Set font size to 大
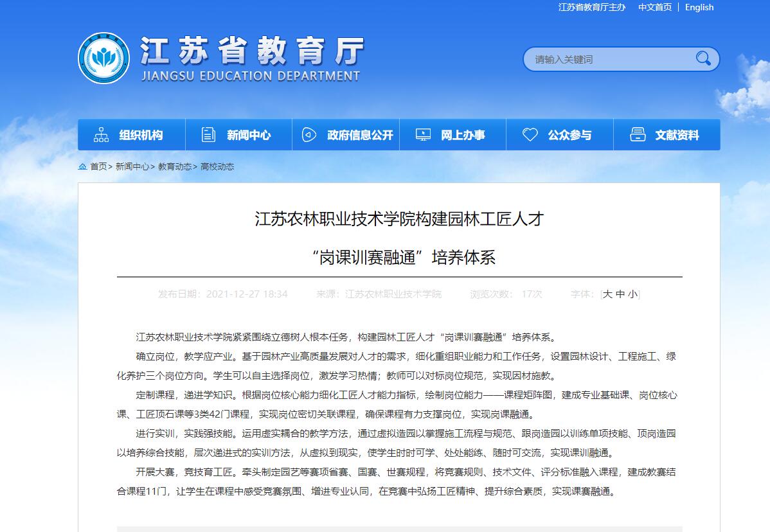The width and height of the screenshot is (770, 532). point(607,294)
